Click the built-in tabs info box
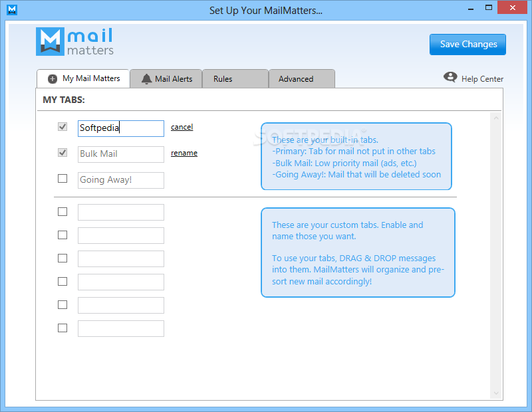Viewport: 532px width, 412px height. (x=356, y=156)
